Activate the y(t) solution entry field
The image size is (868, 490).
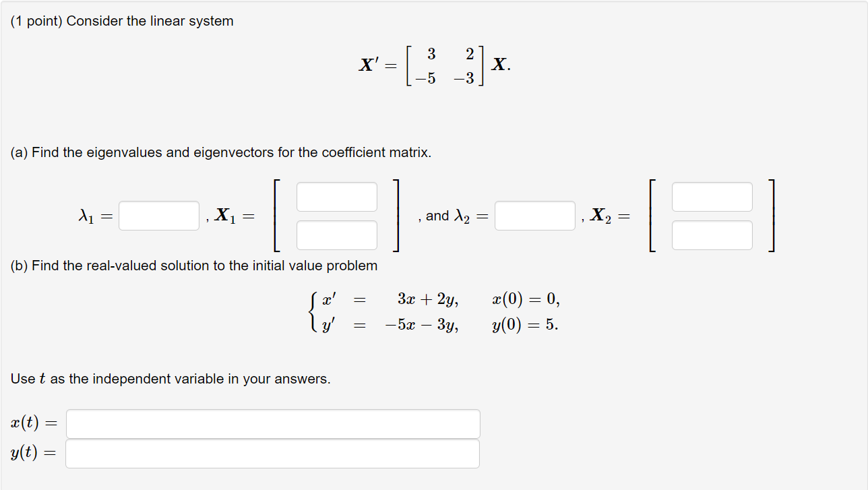point(272,453)
